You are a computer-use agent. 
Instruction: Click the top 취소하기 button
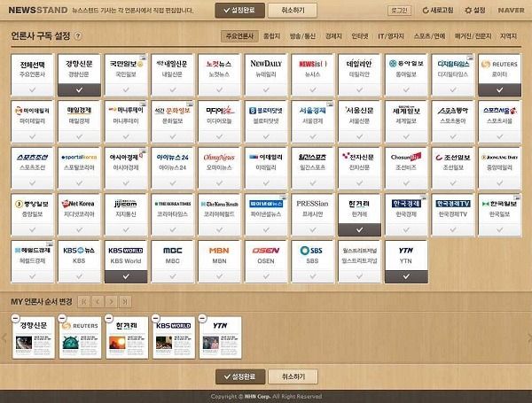pyautogui.click(x=293, y=11)
